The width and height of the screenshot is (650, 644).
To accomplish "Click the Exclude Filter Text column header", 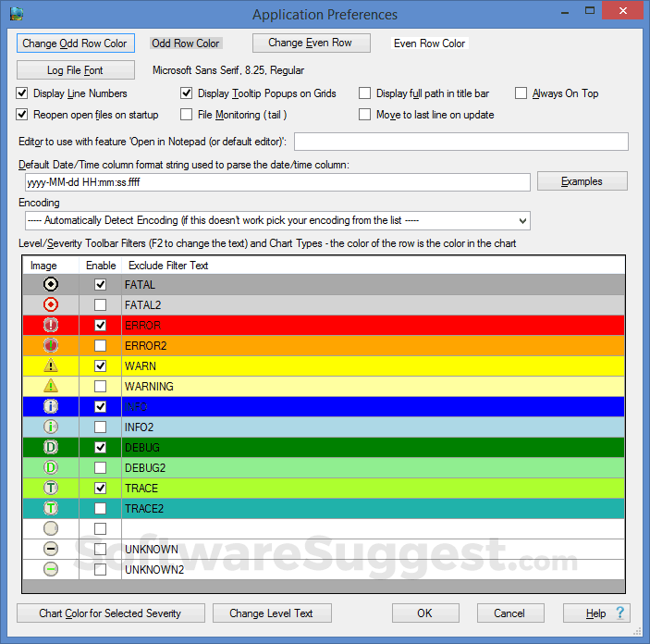I will [x=166, y=266].
